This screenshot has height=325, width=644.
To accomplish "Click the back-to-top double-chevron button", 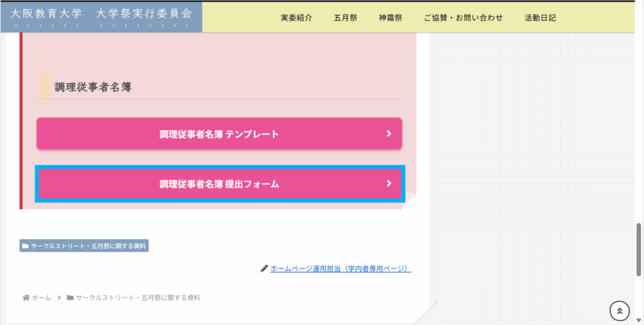I will click(x=619, y=311).
